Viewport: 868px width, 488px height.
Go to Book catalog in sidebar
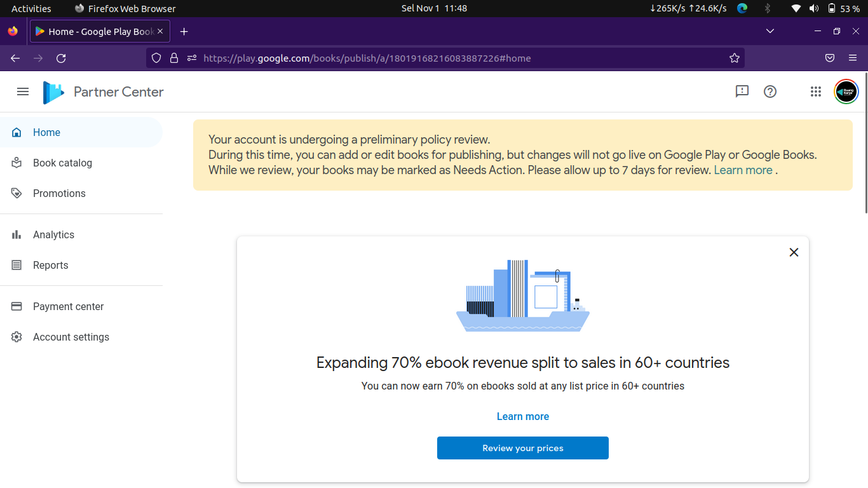coord(62,163)
